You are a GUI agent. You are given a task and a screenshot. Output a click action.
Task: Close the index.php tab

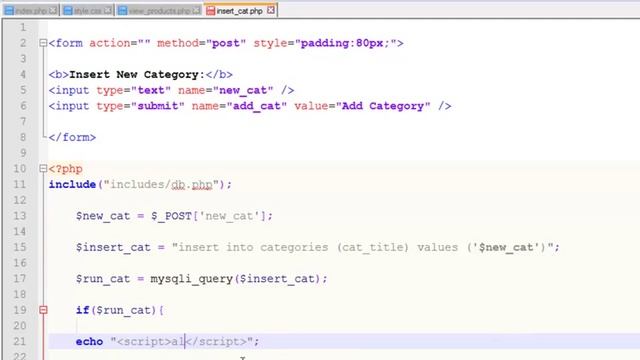pyautogui.click(x=53, y=10)
